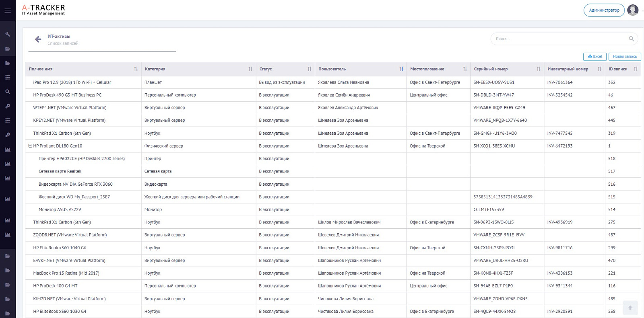Click inventory number INV-5254542
The height and width of the screenshot is (318, 644).
point(560,95)
